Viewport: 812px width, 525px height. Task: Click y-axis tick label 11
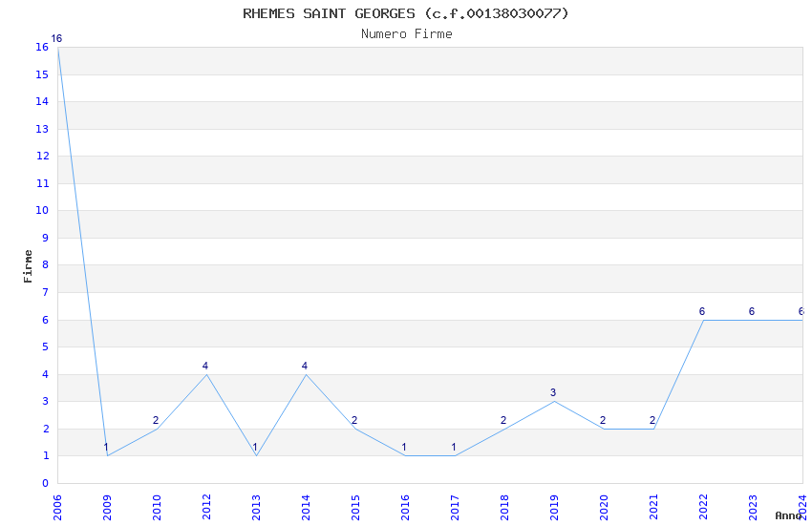[x=42, y=183]
